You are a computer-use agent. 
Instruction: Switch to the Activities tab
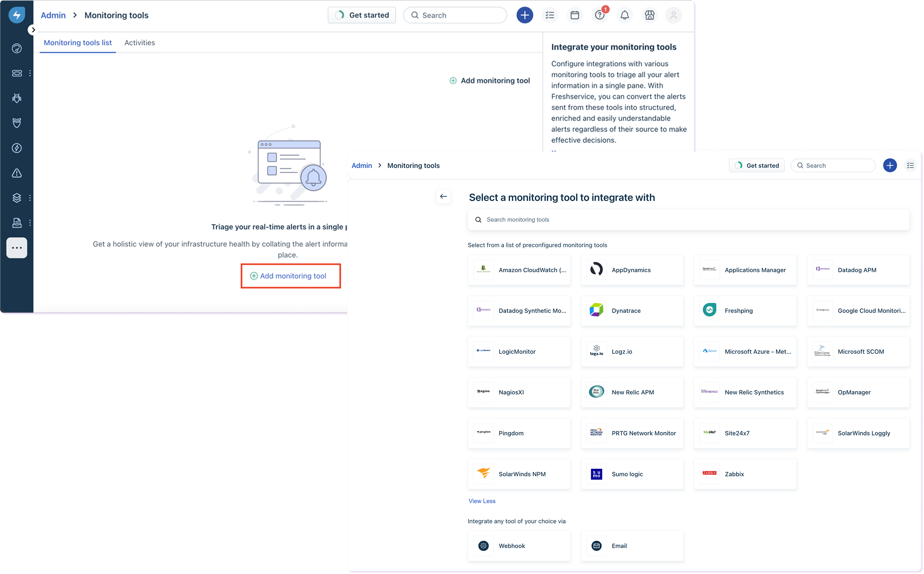(x=140, y=43)
